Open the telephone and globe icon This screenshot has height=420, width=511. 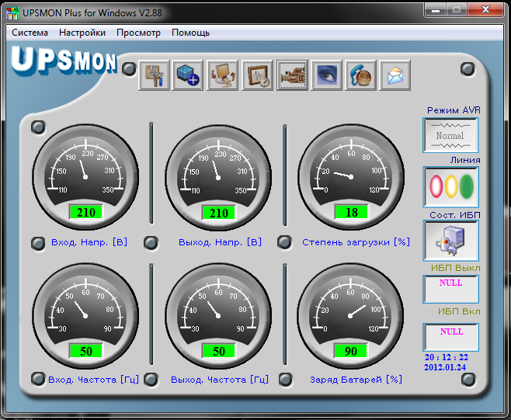click(x=361, y=75)
